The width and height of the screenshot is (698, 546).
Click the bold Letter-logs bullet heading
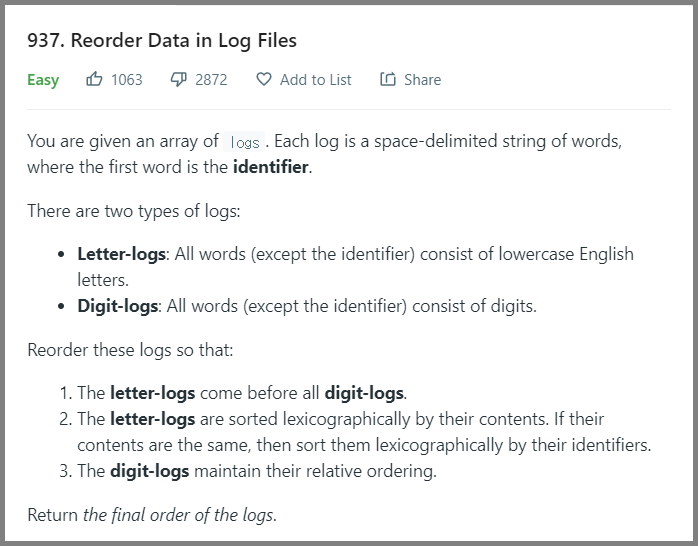[x=122, y=254]
